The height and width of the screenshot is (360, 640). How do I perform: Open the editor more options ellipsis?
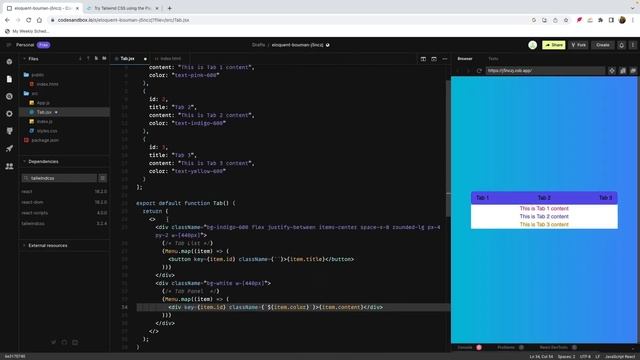coord(444,59)
